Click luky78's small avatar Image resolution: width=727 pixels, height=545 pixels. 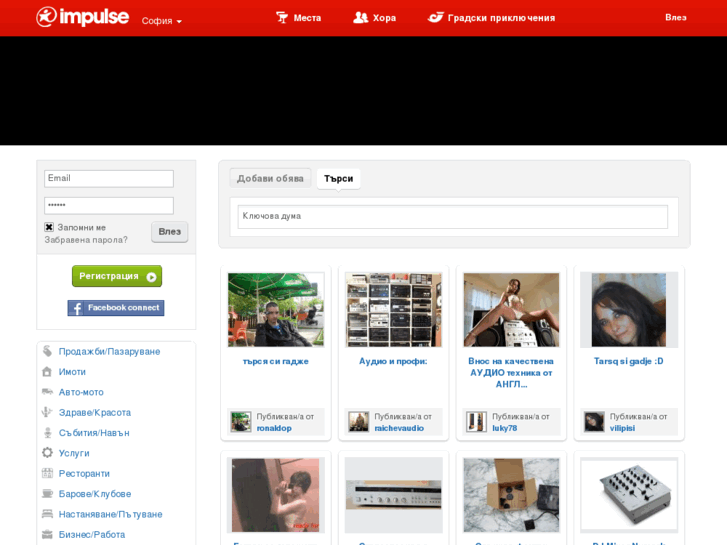pos(477,422)
